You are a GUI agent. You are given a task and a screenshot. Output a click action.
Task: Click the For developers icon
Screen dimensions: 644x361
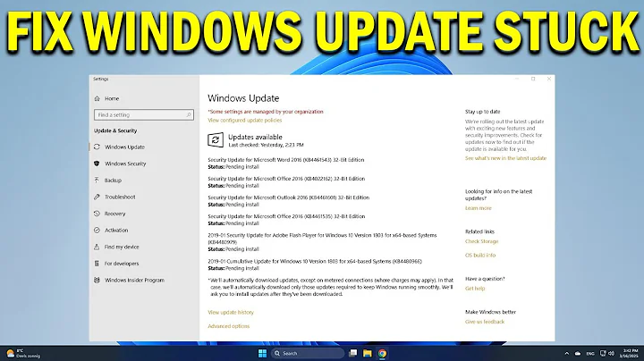coord(97,264)
